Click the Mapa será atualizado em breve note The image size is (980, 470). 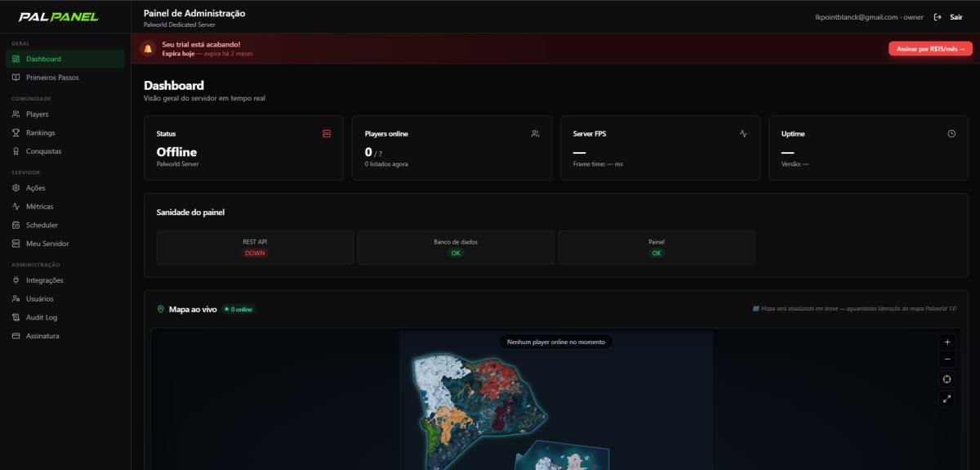(854, 309)
